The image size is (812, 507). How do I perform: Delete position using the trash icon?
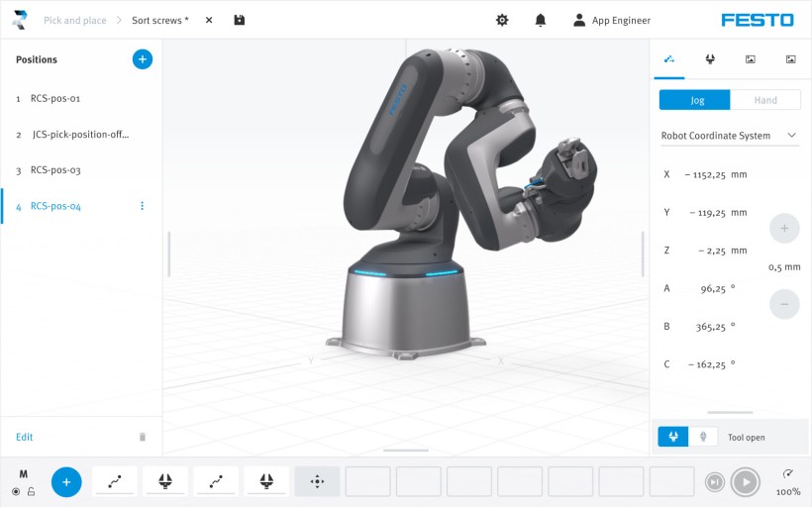point(143,437)
